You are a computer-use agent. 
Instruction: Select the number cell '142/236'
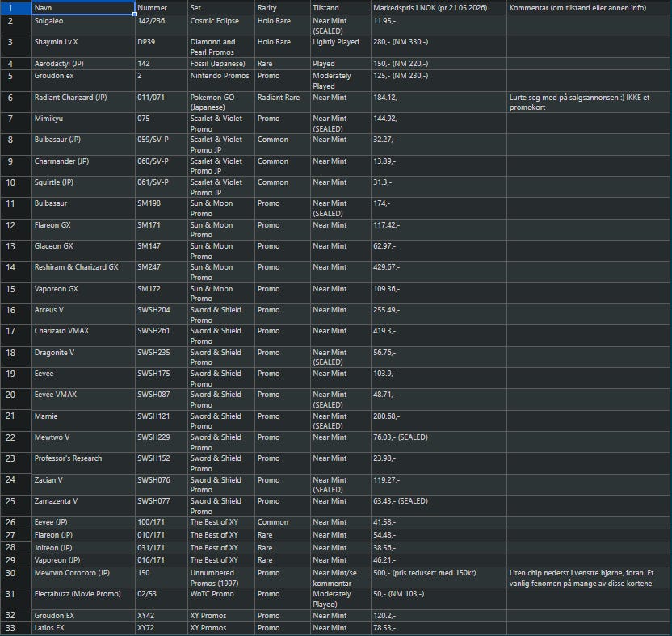pos(162,25)
